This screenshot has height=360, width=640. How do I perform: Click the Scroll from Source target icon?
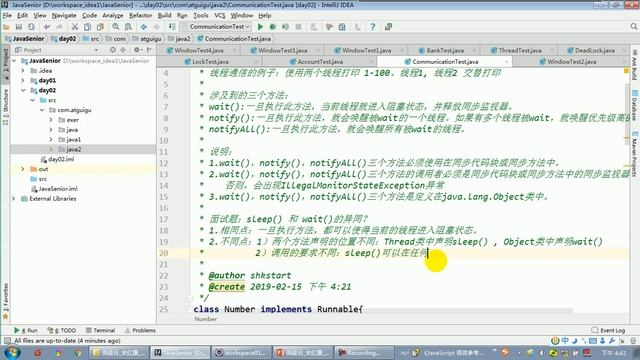113,50
